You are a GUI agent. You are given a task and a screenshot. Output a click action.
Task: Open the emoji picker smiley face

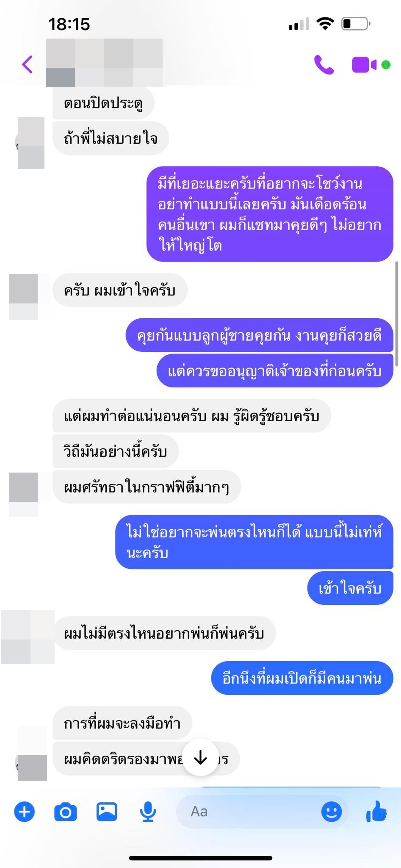pos(332,812)
